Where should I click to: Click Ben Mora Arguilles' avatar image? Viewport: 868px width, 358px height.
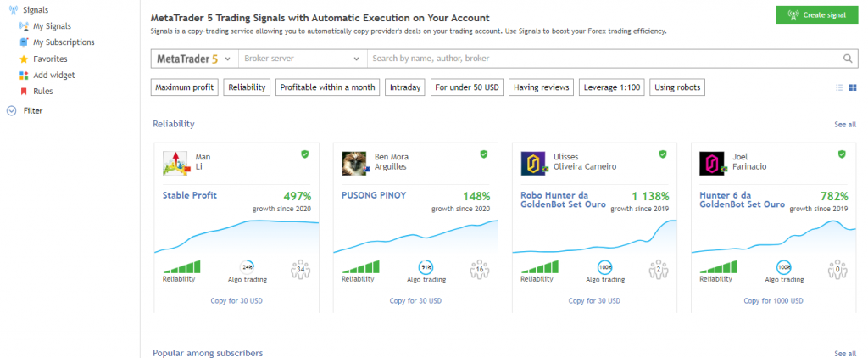[x=355, y=164]
